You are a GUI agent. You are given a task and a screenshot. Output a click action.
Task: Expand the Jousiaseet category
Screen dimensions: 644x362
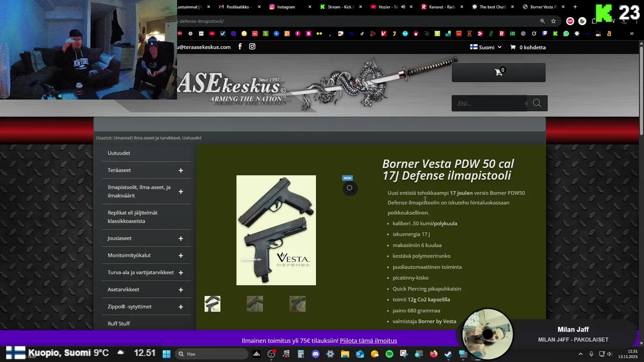[181, 238]
